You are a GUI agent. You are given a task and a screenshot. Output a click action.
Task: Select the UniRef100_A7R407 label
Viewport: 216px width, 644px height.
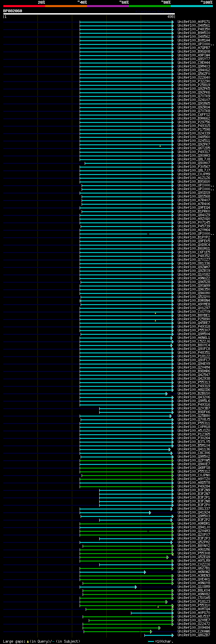click(194, 200)
